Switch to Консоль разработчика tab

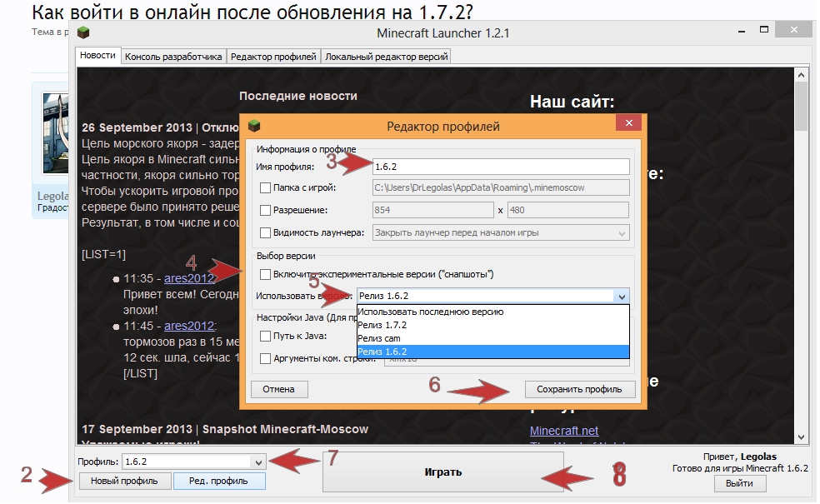173,57
